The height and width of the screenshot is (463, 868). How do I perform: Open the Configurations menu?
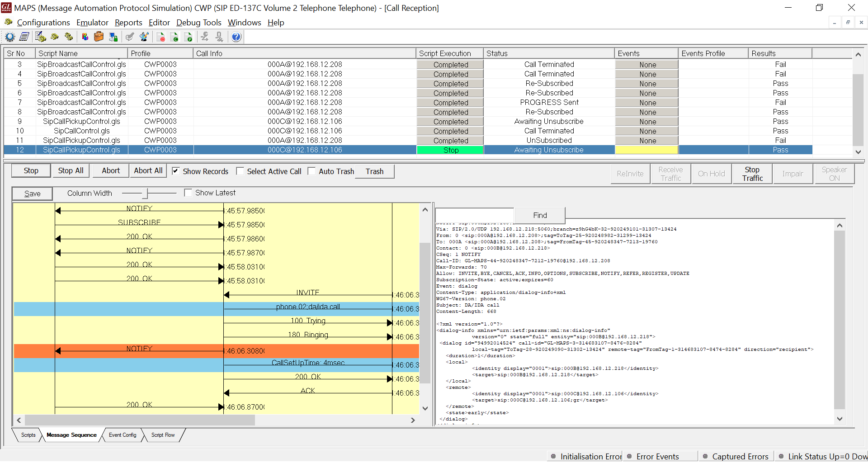click(x=43, y=23)
